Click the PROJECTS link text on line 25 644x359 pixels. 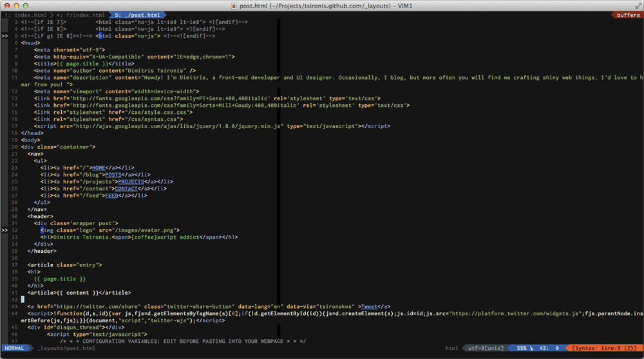point(131,182)
